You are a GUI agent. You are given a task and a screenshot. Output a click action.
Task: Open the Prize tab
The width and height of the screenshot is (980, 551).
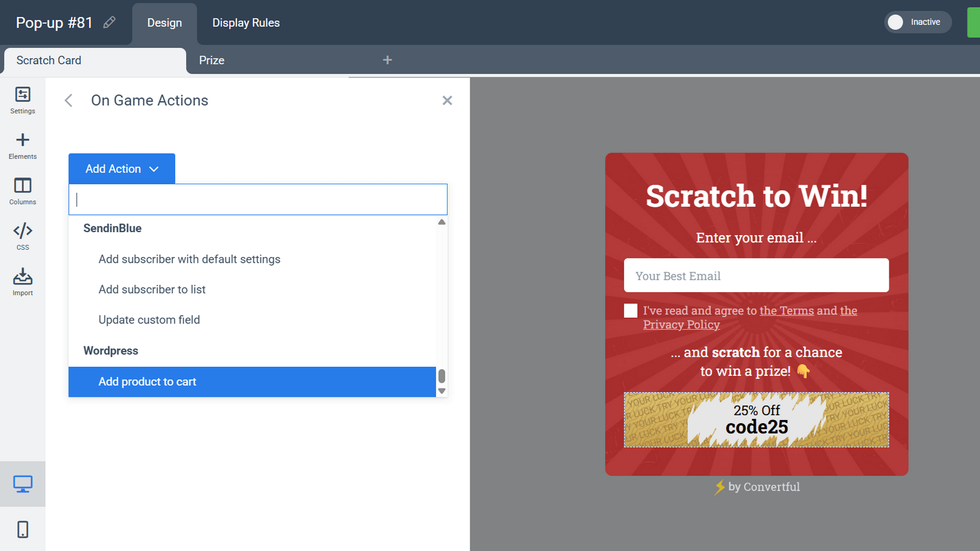click(x=212, y=61)
